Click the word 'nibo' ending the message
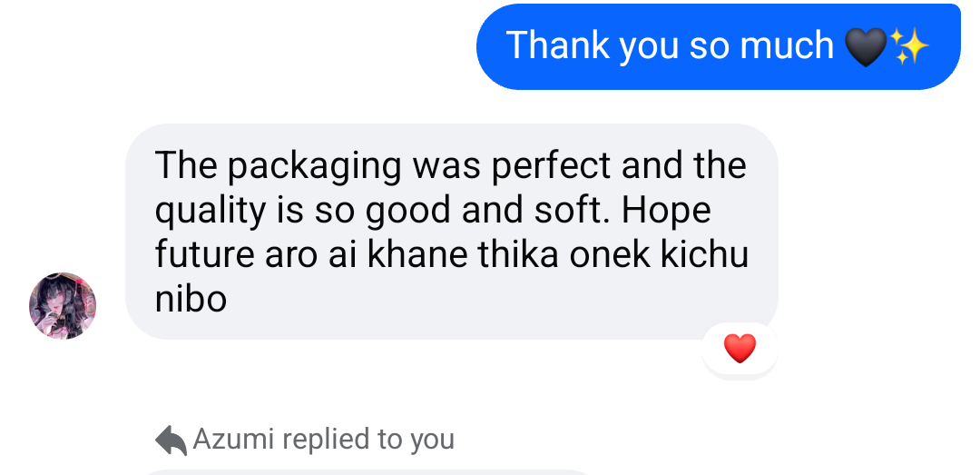 [x=191, y=299]
